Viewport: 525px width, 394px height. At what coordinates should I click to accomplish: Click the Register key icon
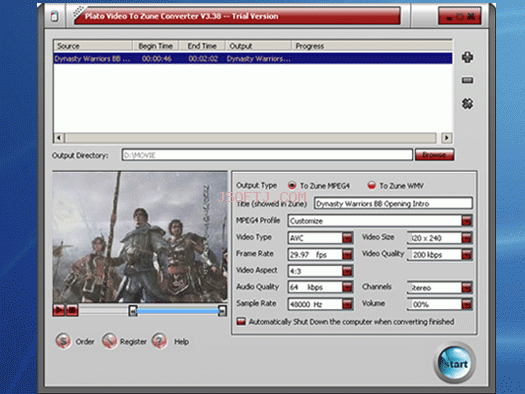click(109, 341)
